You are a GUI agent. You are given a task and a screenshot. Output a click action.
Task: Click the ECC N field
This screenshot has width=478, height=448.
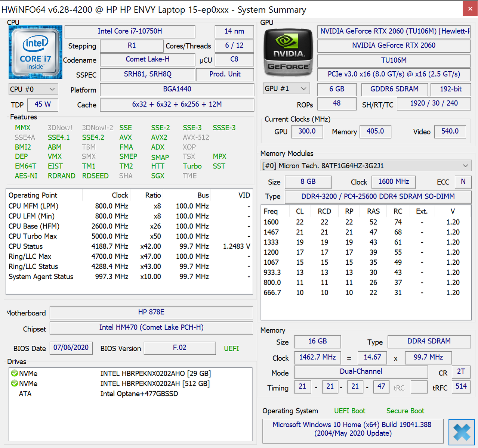[x=463, y=182]
